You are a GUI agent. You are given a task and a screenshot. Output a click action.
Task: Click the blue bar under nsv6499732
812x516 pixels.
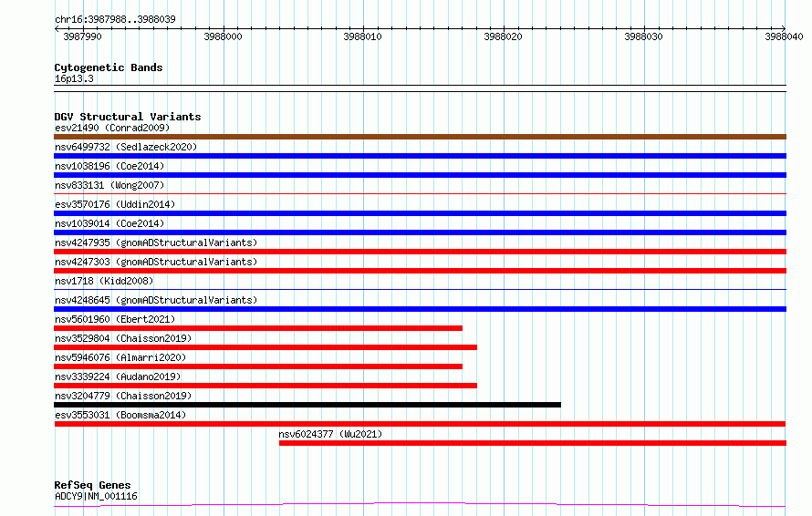(420, 156)
